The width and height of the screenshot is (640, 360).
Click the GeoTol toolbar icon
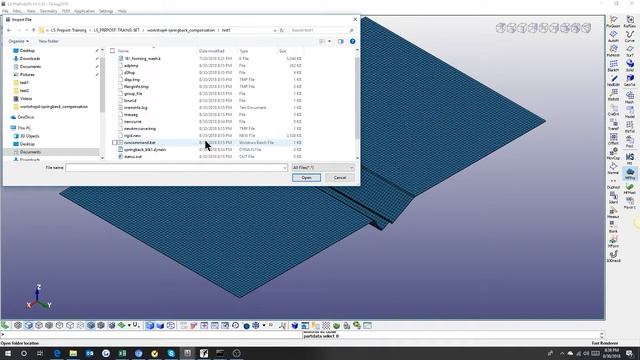click(630, 80)
